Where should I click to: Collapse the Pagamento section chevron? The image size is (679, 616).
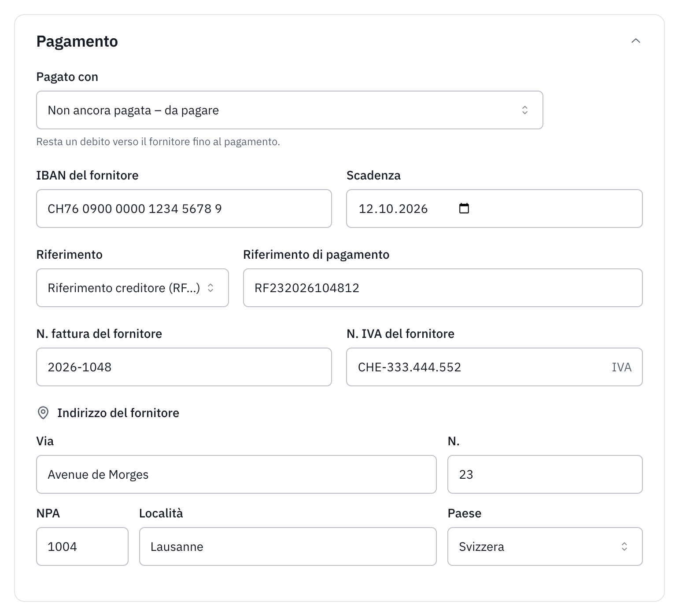635,41
